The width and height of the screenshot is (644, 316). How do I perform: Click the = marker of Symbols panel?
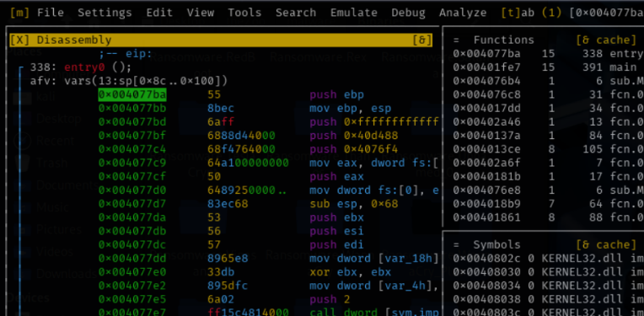click(456, 245)
